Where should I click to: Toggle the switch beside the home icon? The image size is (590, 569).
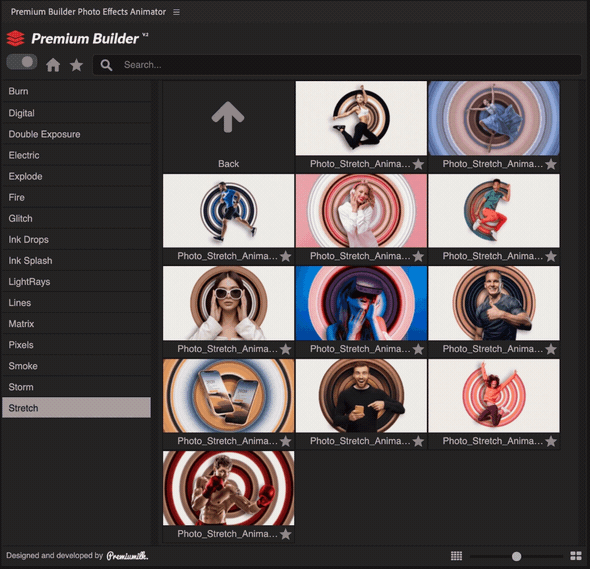[x=22, y=62]
